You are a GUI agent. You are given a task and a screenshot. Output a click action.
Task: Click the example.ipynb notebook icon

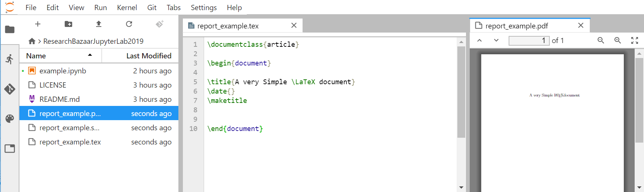[32, 71]
